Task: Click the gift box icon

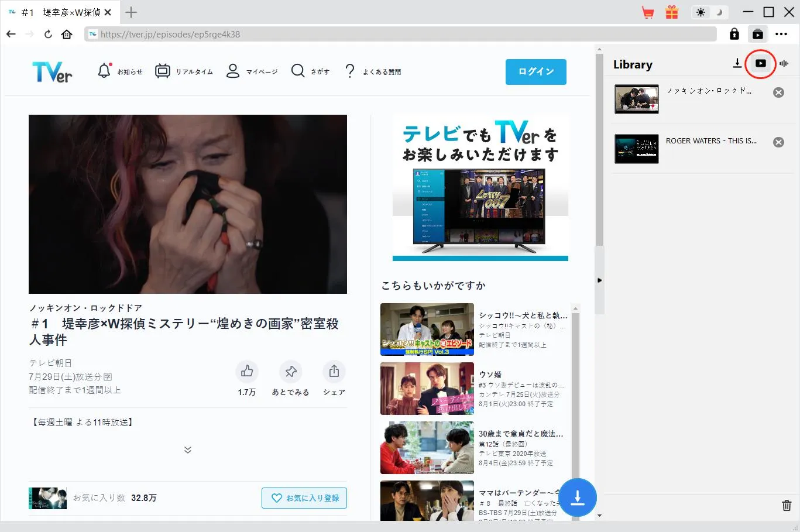Action: 672,12
